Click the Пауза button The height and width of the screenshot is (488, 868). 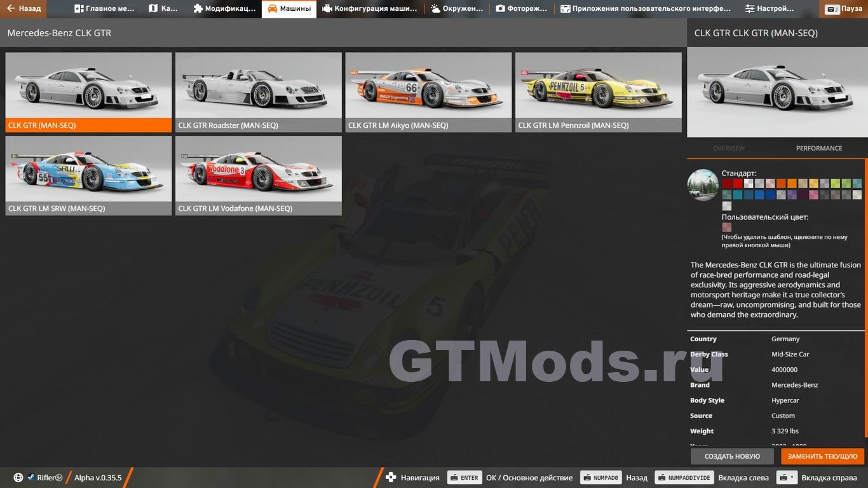coord(844,9)
